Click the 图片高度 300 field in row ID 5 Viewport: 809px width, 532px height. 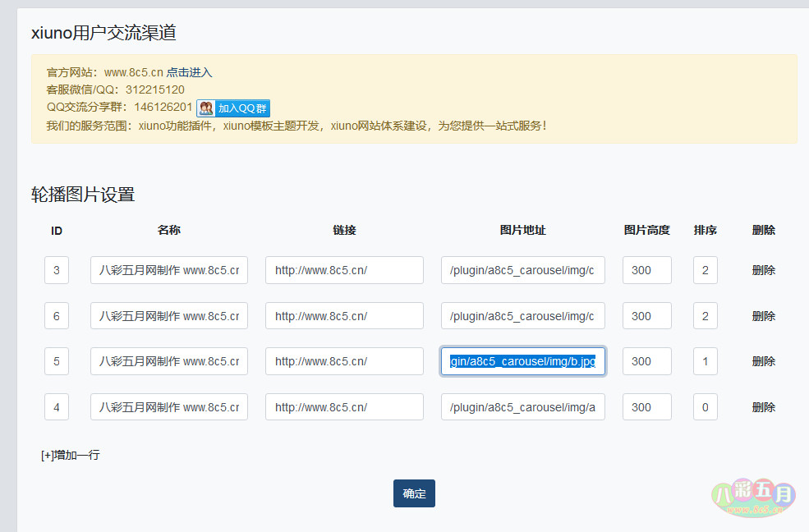tap(647, 361)
